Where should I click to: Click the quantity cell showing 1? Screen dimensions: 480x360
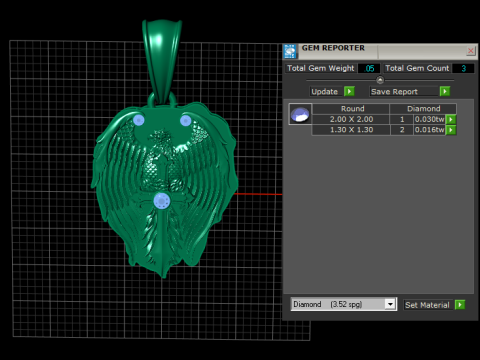click(402, 119)
